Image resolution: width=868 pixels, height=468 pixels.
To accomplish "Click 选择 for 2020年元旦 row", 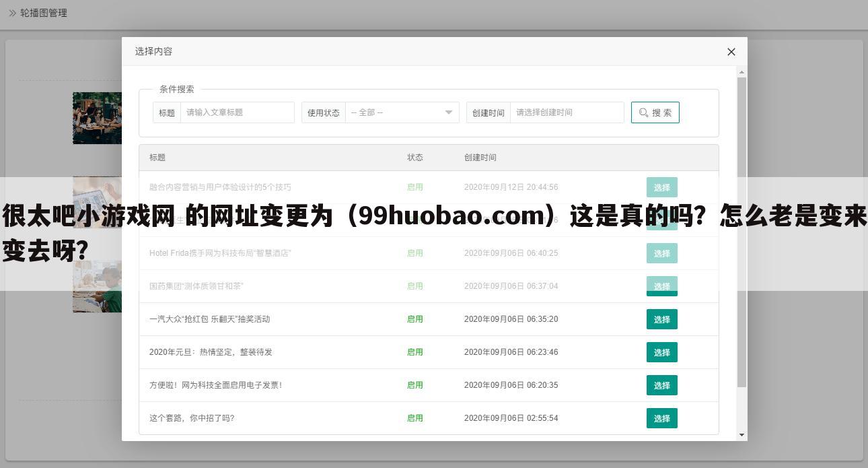I will click(662, 352).
